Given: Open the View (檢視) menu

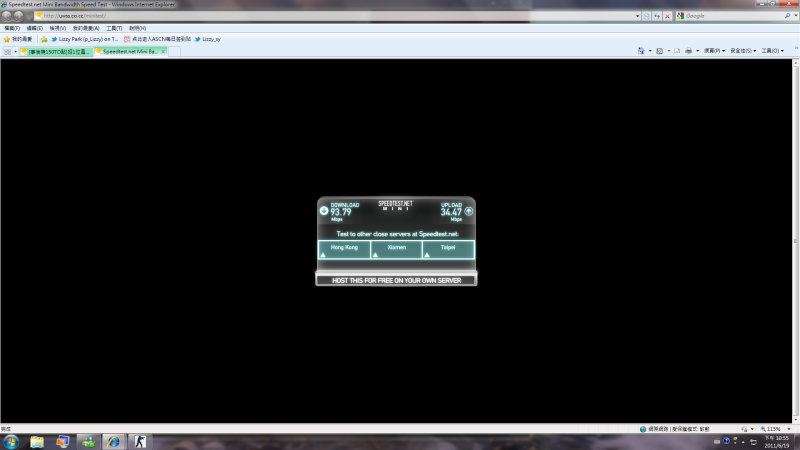Looking at the screenshot, I should coord(58,28).
